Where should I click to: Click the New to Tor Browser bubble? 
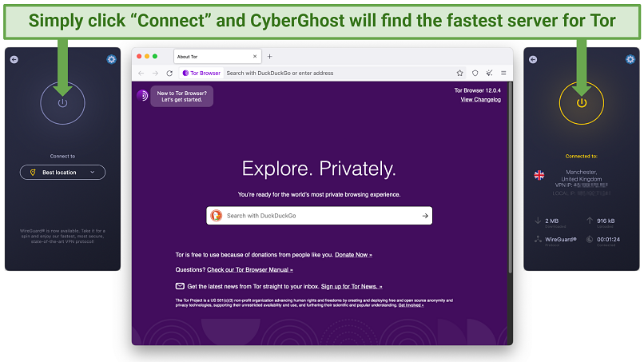tap(181, 96)
